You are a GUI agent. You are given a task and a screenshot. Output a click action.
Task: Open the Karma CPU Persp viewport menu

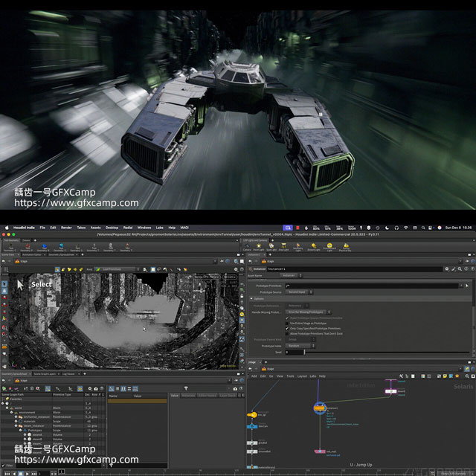tap(206, 277)
